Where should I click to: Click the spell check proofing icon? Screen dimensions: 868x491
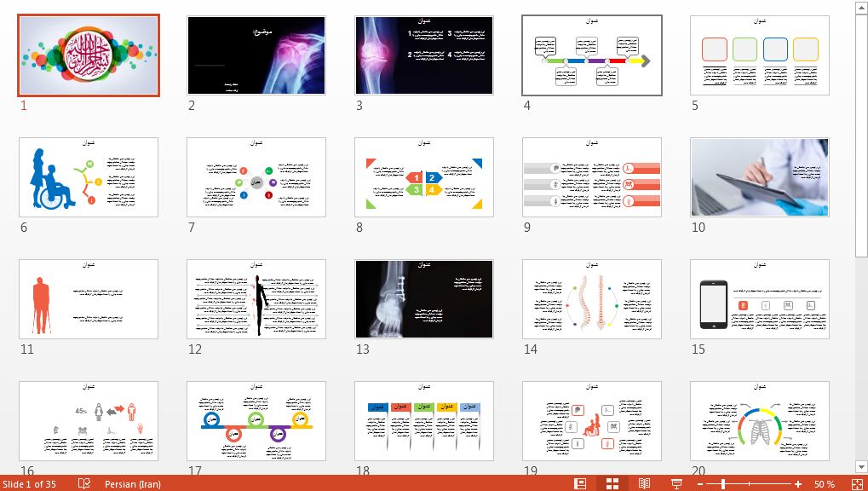point(84,483)
